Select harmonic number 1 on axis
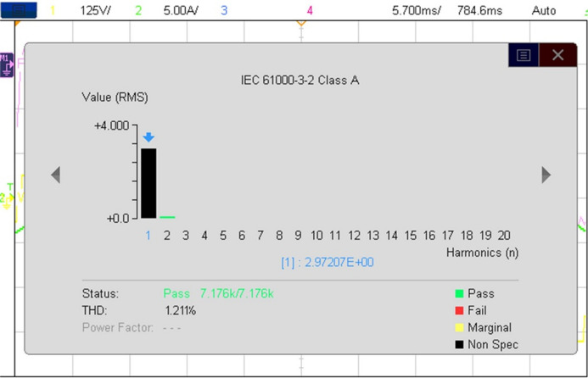This screenshot has height=378, width=588. [148, 236]
